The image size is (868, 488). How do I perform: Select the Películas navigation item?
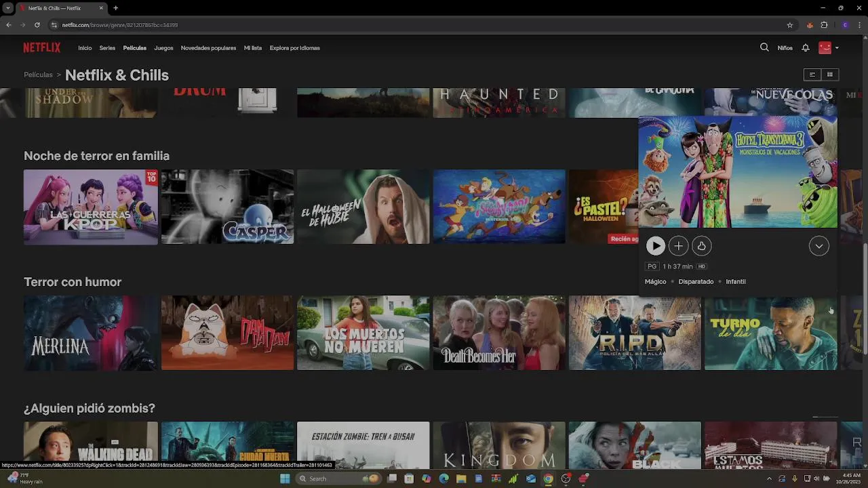click(134, 48)
